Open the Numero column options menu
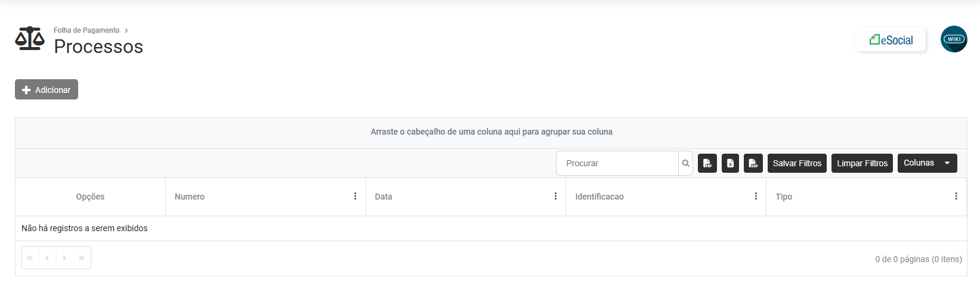The image size is (980, 305). pos(355,197)
